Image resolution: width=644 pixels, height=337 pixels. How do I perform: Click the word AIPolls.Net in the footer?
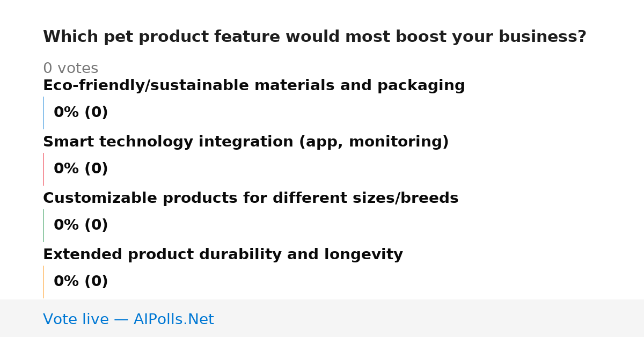point(173,319)
